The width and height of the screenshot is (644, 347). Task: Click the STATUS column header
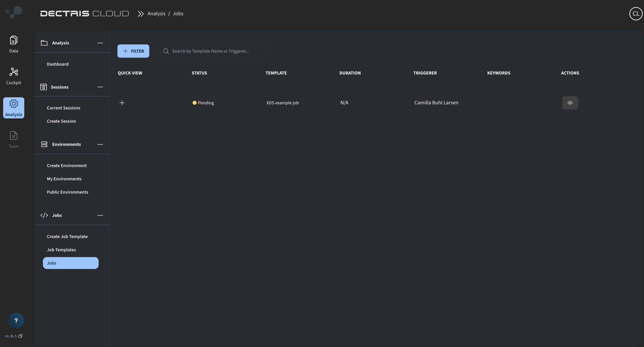click(199, 73)
